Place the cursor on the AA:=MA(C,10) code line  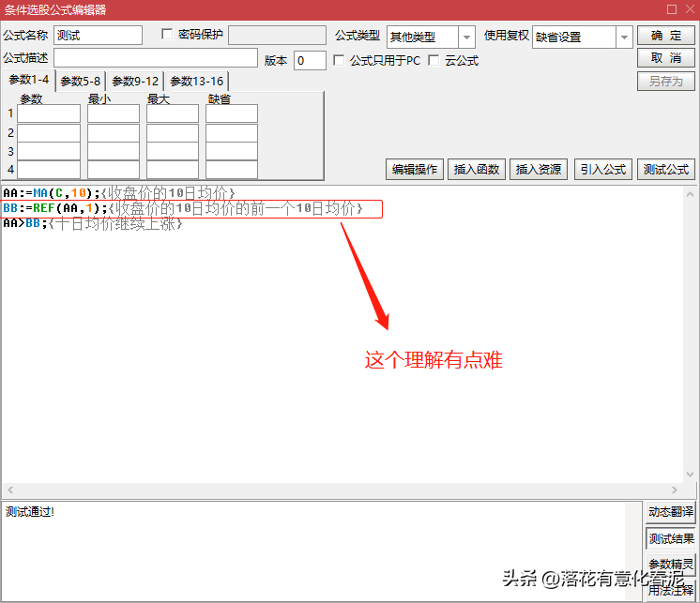[119, 193]
